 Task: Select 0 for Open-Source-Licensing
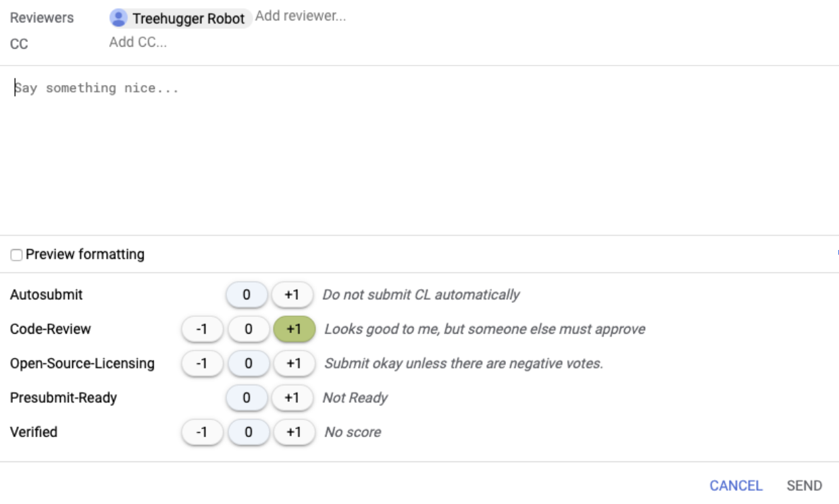pyautogui.click(x=249, y=363)
